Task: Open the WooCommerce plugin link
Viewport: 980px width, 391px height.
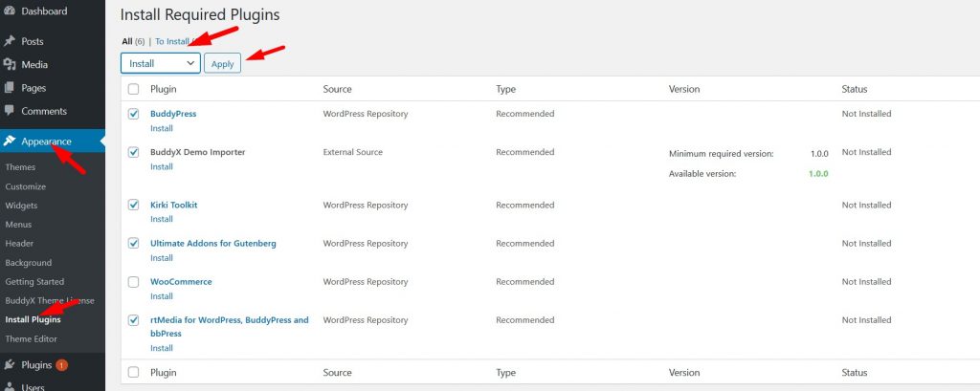Action: [181, 282]
